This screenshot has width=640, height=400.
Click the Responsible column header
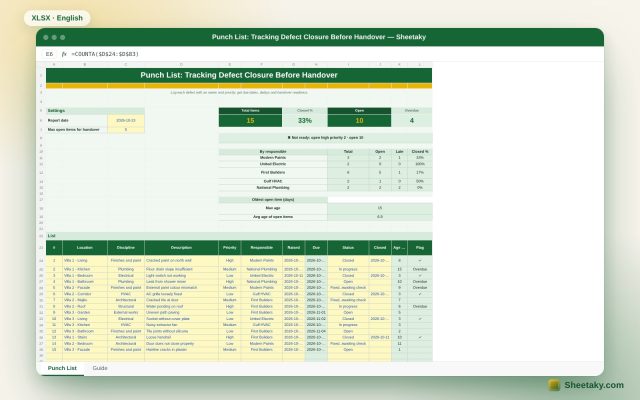click(x=262, y=247)
